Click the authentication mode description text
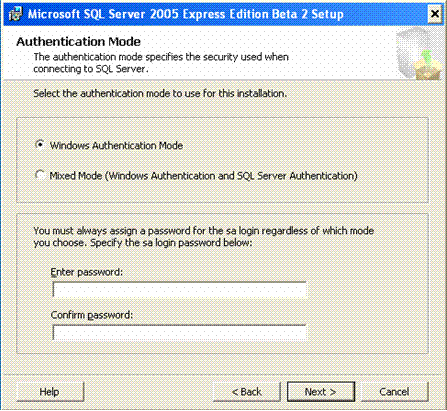 coord(161,63)
